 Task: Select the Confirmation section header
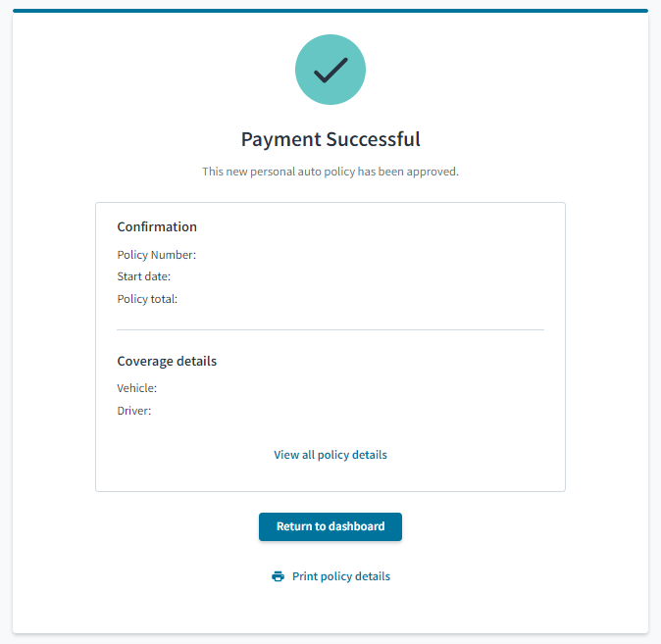pos(157,226)
